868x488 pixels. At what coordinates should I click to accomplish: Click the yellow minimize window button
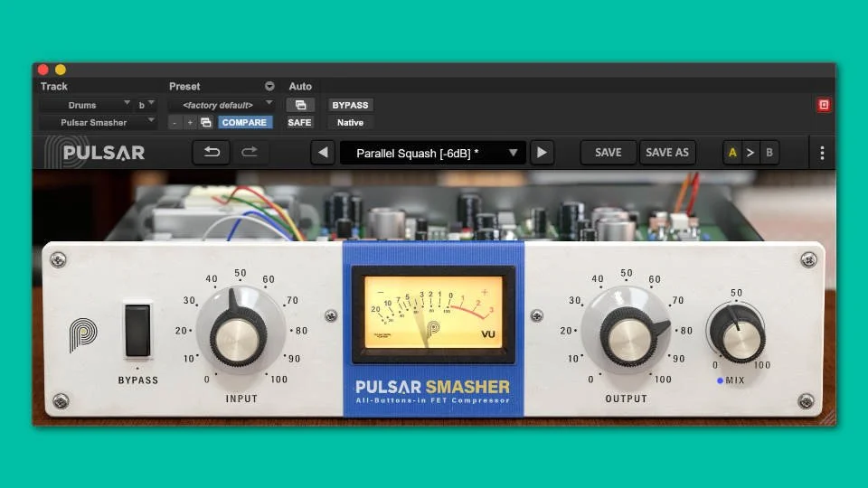[61, 70]
